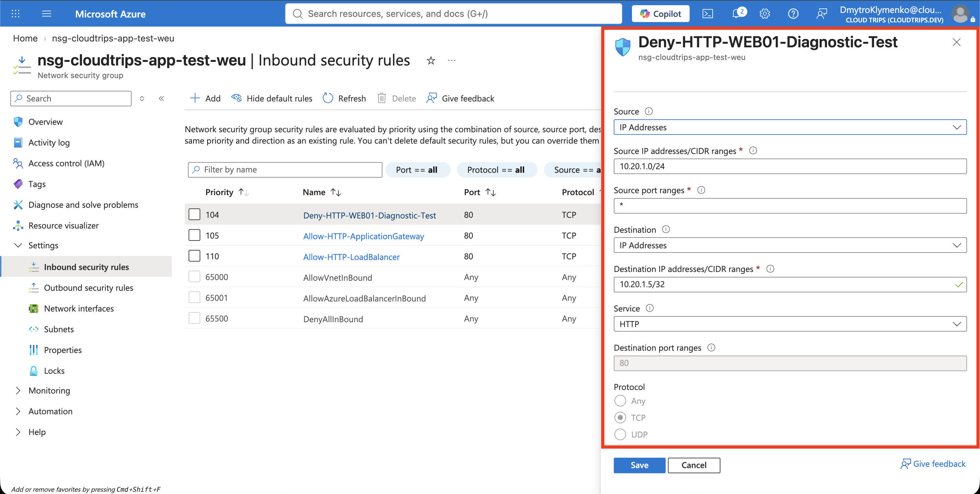Image resolution: width=980 pixels, height=494 pixels.
Task: Click Destination port ranges info icon
Action: click(711, 347)
